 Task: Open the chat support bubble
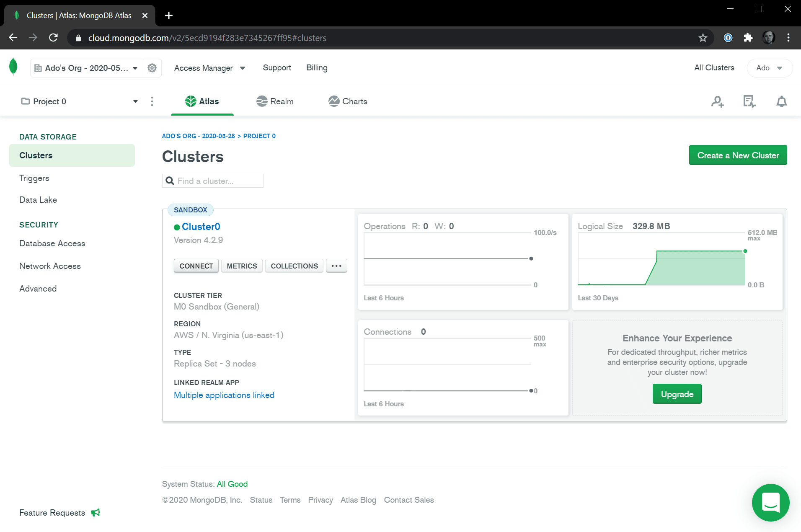(770, 502)
